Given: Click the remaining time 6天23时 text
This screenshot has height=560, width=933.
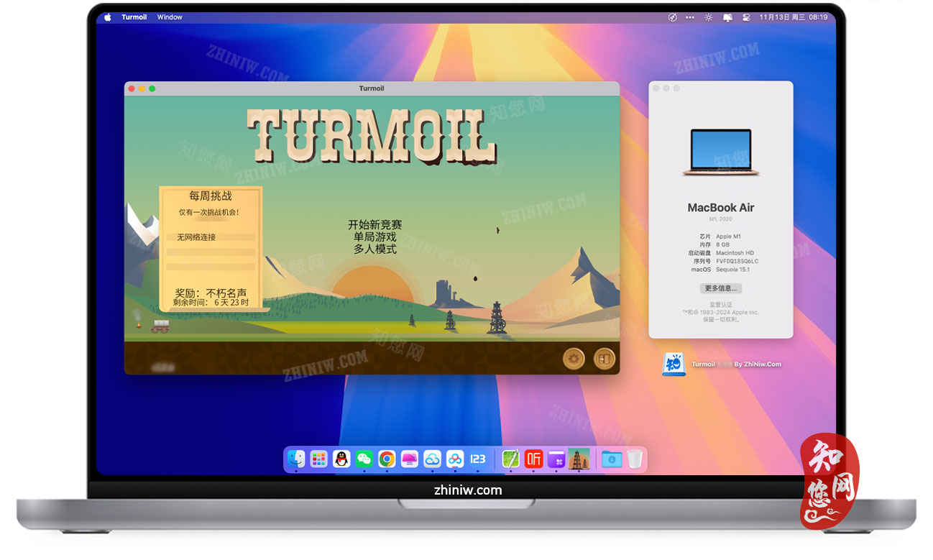Looking at the screenshot, I should point(211,303).
